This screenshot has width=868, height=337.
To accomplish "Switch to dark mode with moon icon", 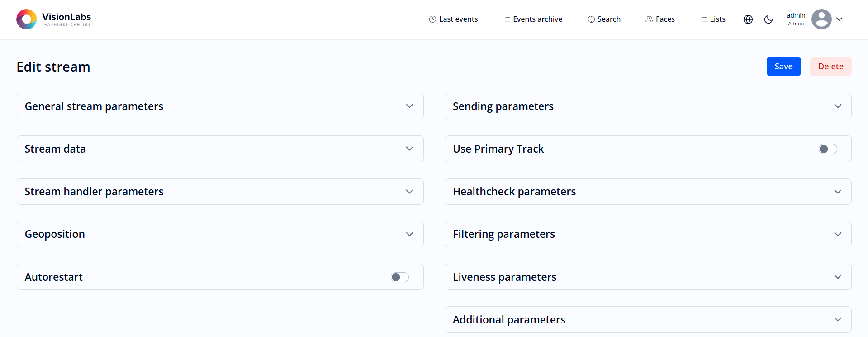I will (x=768, y=19).
